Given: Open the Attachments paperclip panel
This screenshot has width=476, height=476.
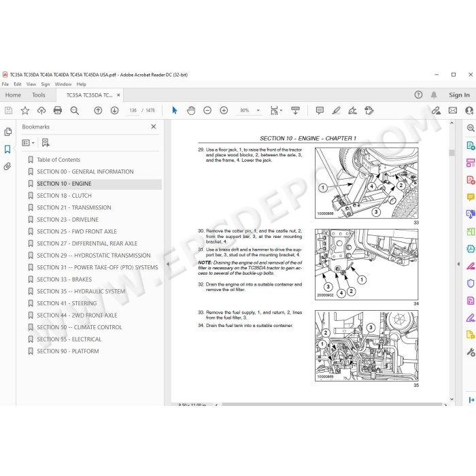Looking at the screenshot, I should 7,167.
